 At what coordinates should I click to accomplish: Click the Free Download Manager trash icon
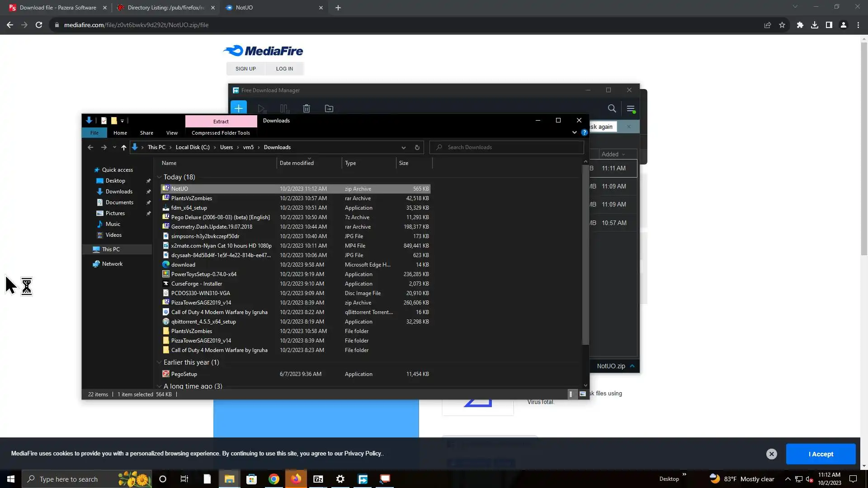point(307,108)
